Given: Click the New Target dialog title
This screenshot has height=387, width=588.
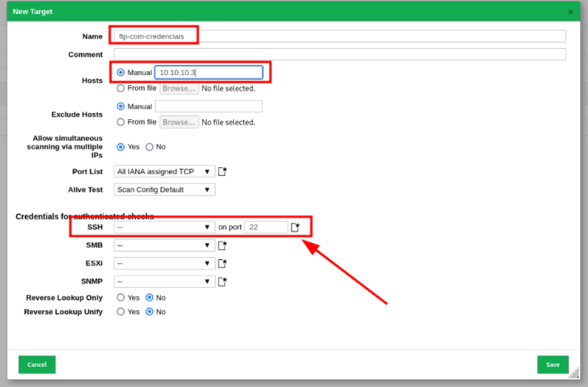Looking at the screenshot, I should pos(33,12).
